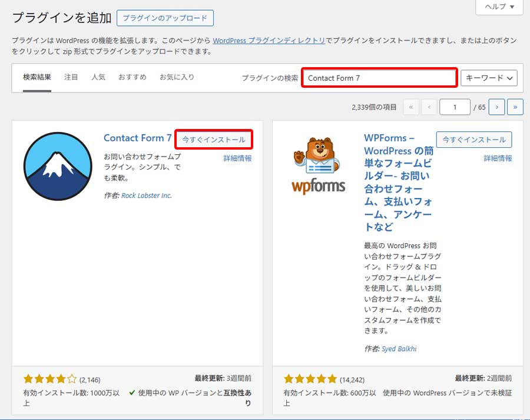
Task: Open the キーワード search filter dropdown
Action: pyautogui.click(x=488, y=77)
